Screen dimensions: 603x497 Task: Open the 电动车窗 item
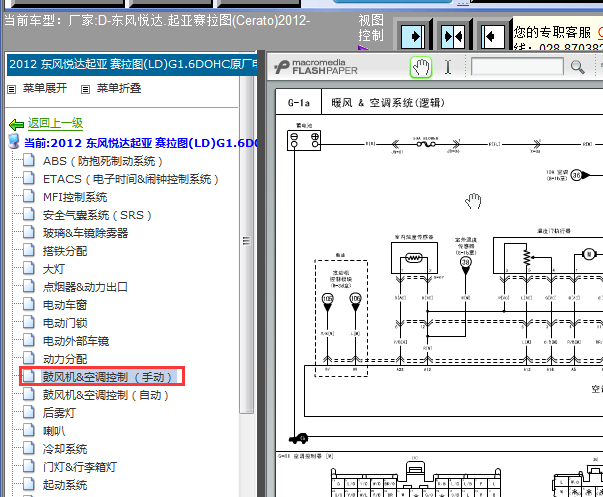click(x=65, y=305)
